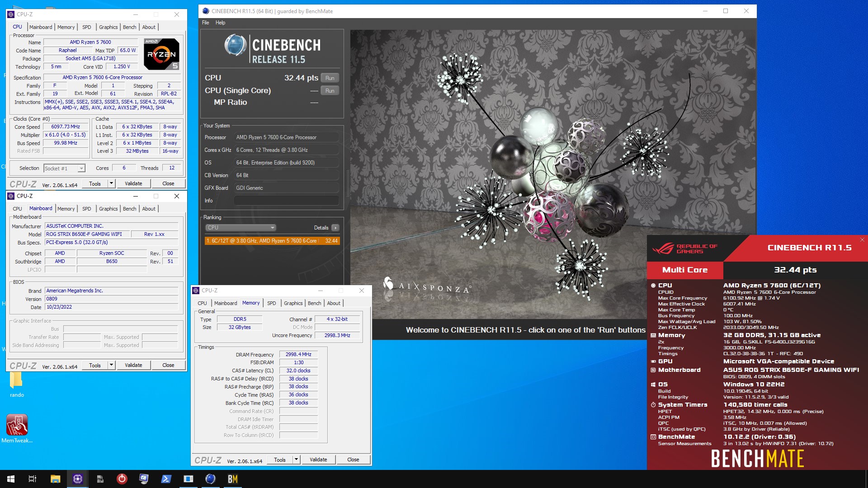Click the ROG STRIX B650E-F GAMING WIFI model field
The width and height of the screenshot is (868, 488).
87,234
